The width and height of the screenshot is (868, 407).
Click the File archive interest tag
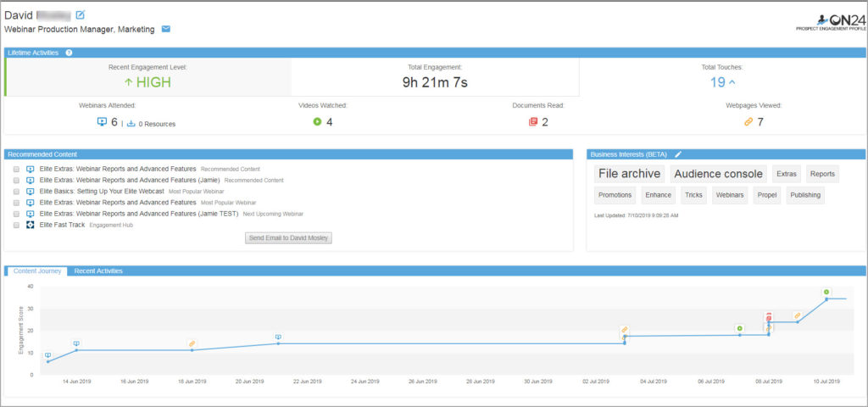click(630, 174)
